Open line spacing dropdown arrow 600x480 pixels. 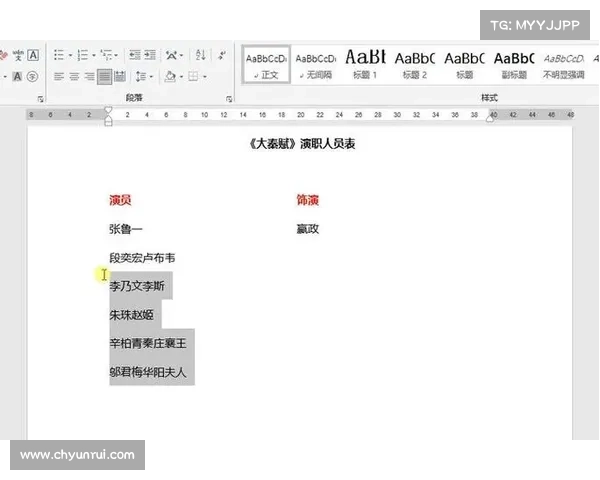(x=151, y=77)
